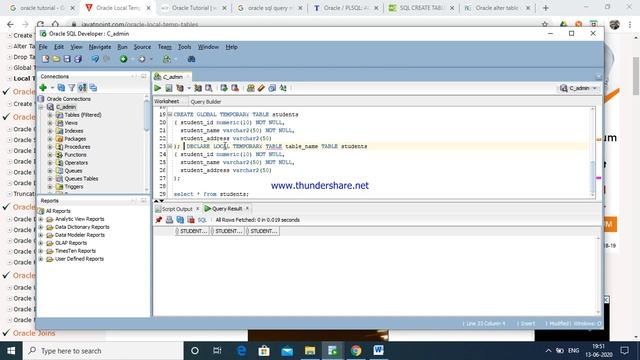Viewport: 640px width, 360px height.
Task: Click the Refresh icon in Connections panel
Action: tap(61, 88)
